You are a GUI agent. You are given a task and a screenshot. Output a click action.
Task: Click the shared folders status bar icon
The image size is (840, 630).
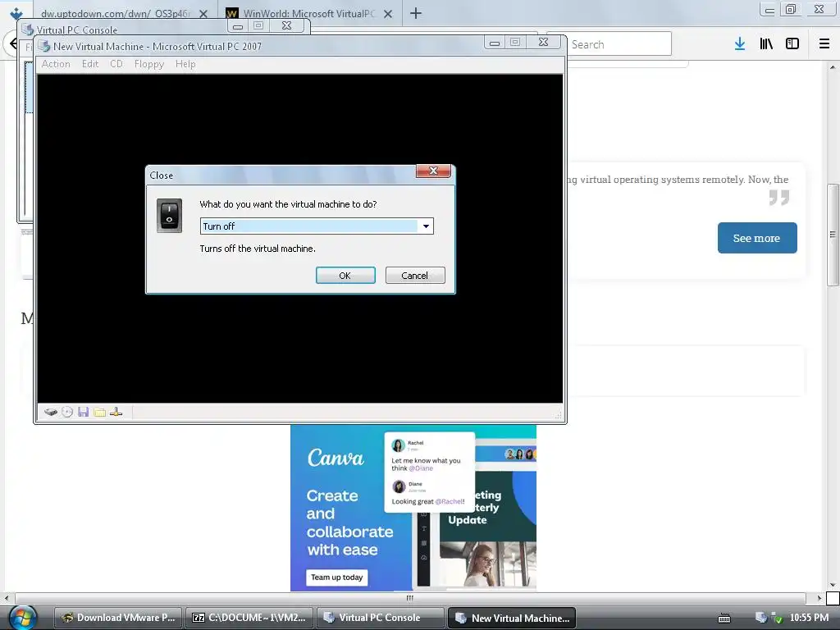tap(99, 412)
